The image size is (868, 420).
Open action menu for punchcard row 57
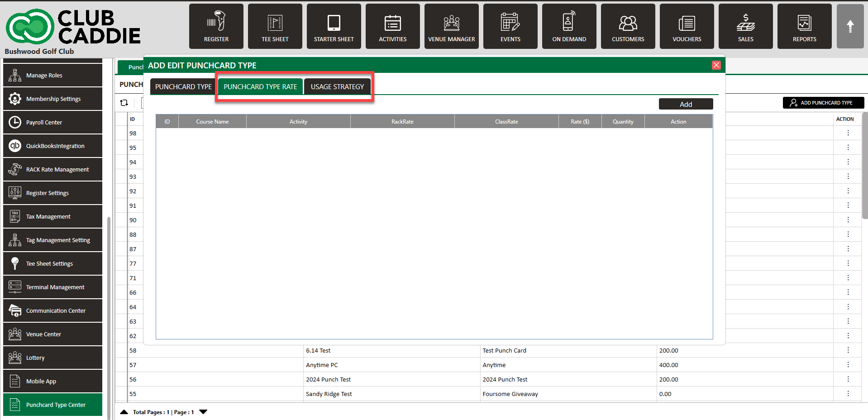pos(848,365)
